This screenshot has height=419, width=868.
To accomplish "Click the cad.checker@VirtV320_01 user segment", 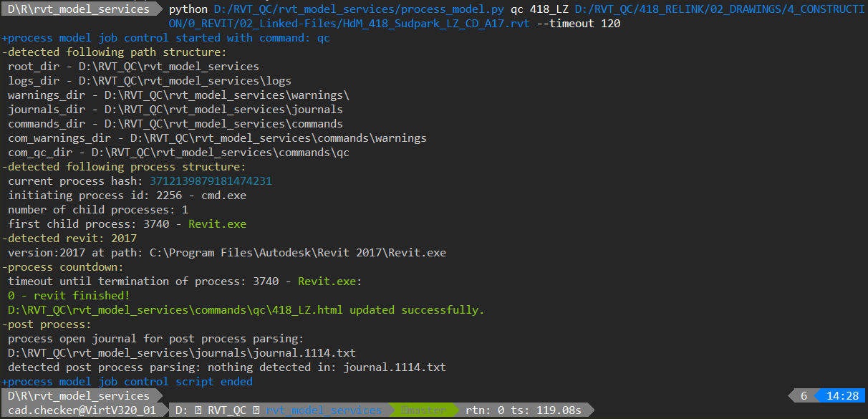I will click(83, 410).
